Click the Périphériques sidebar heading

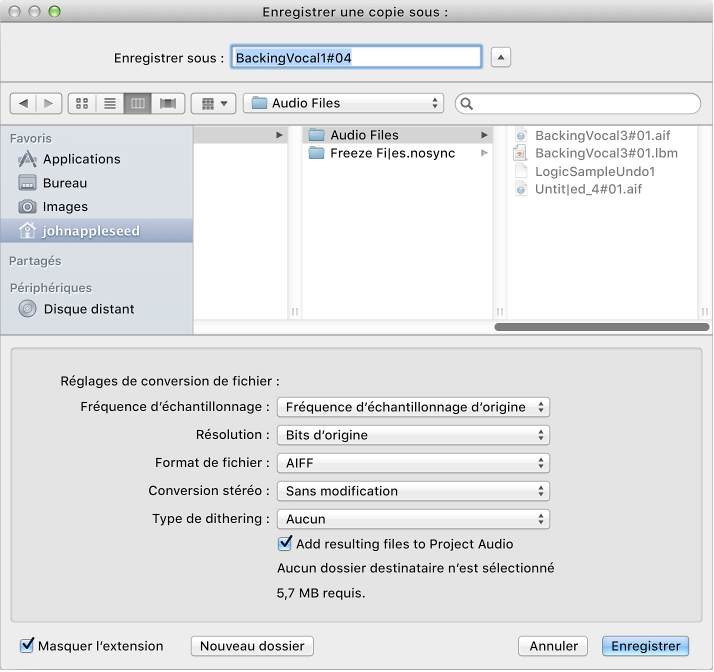51,288
